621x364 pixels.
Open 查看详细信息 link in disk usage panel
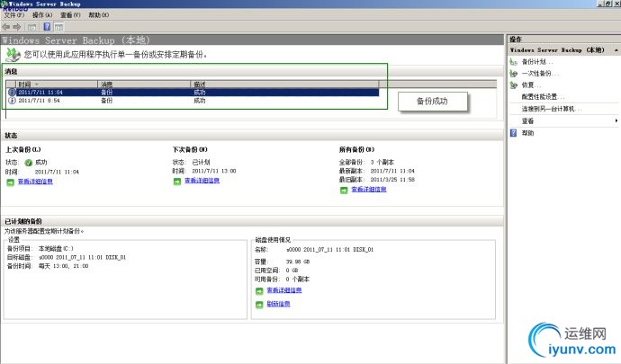(x=284, y=290)
